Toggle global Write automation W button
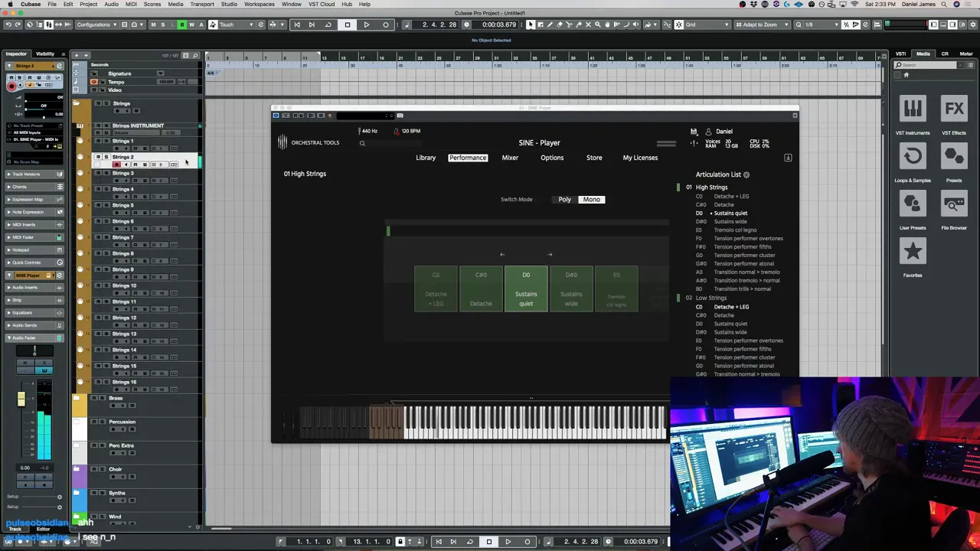The height and width of the screenshot is (551, 980). pos(191,24)
